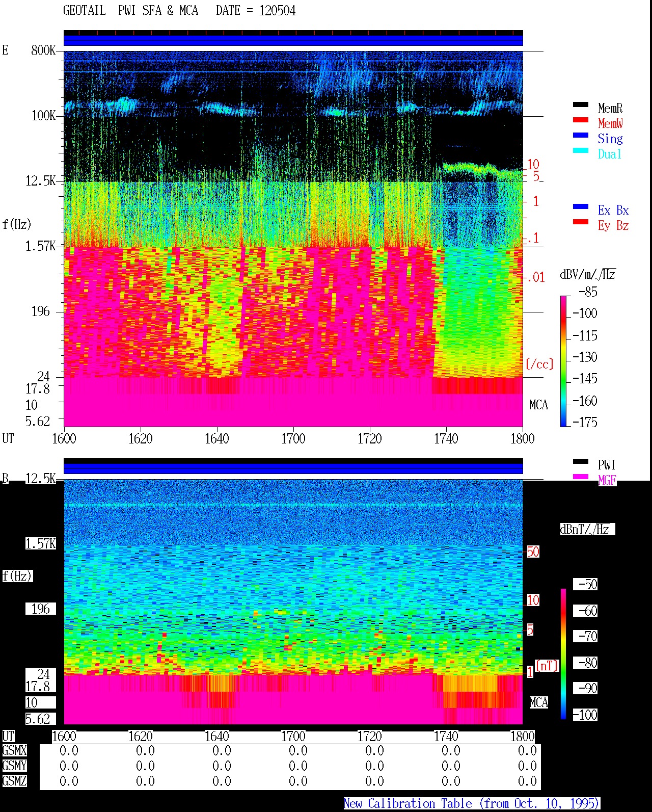652x812 pixels.
Task: Click the [/cc] density unit label
Action: click(x=539, y=364)
